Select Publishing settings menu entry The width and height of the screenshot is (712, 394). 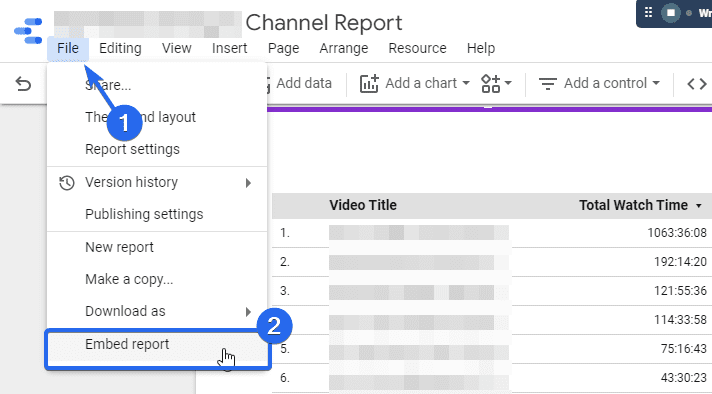[x=157, y=214]
